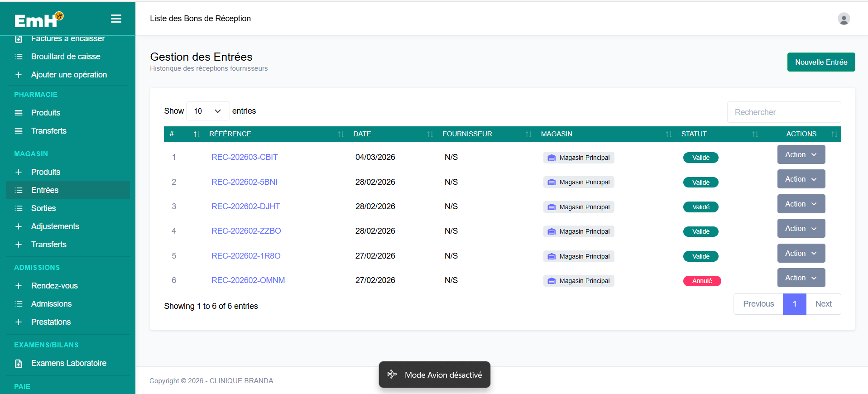
Task: Click warehouse icon in first Magasin Principal badge
Action: coord(551,158)
